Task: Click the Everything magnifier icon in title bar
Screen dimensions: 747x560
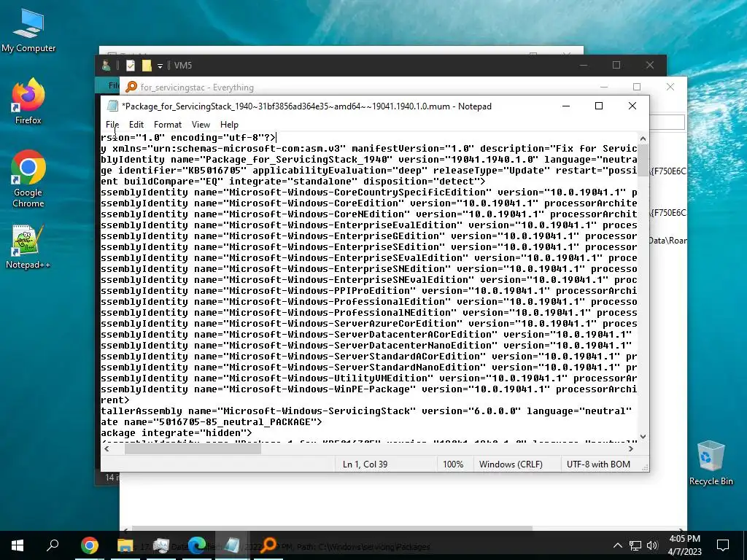Action: (131, 87)
